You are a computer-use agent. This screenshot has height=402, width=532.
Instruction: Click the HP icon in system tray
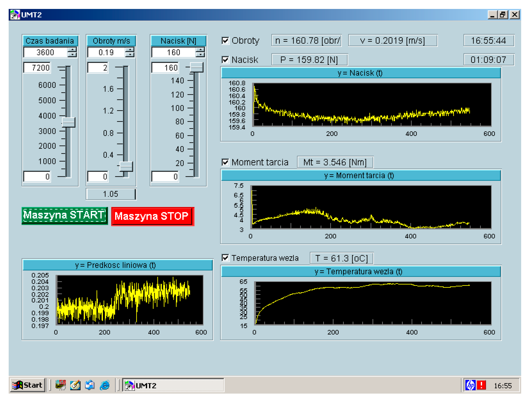click(470, 385)
